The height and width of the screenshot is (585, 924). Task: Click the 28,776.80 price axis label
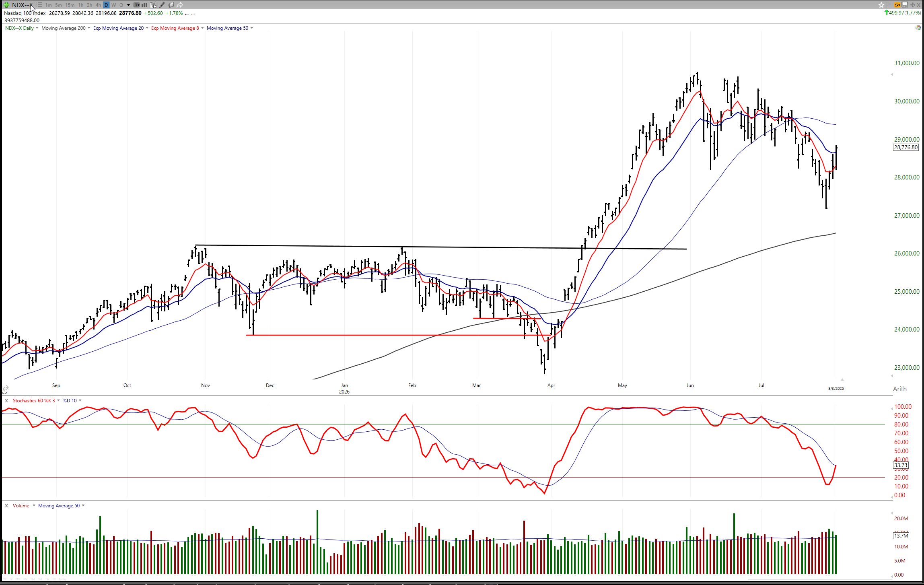[x=906, y=147]
